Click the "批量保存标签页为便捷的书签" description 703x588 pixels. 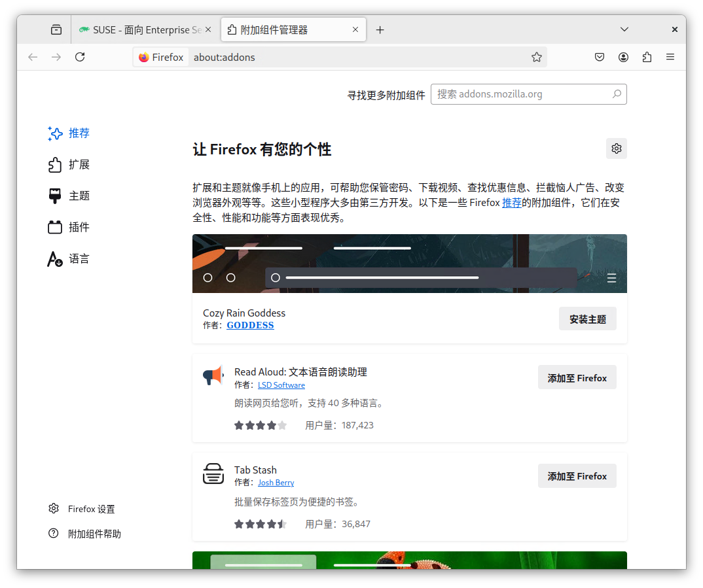(x=297, y=502)
